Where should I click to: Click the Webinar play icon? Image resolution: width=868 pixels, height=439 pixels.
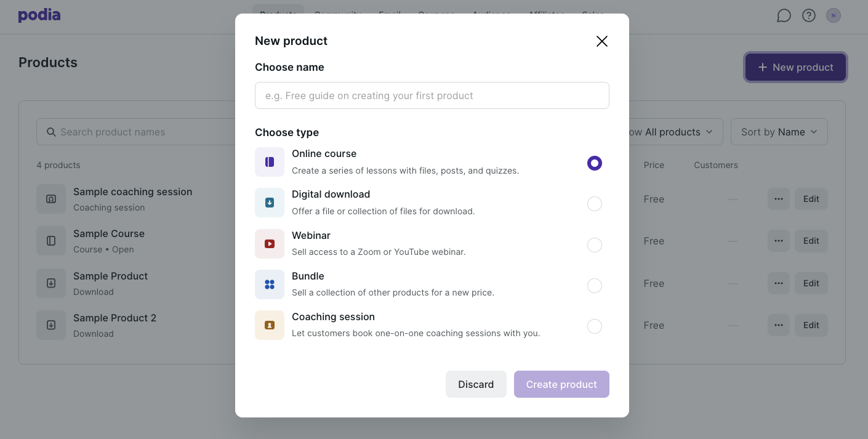tap(270, 244)
